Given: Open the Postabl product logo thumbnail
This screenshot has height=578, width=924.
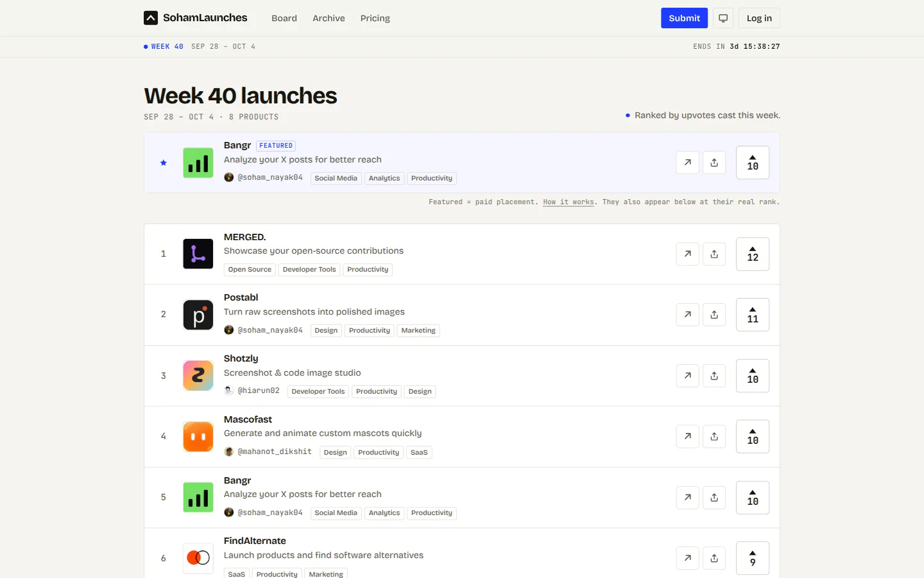Looking at the screenshot, I should point(198,315).
